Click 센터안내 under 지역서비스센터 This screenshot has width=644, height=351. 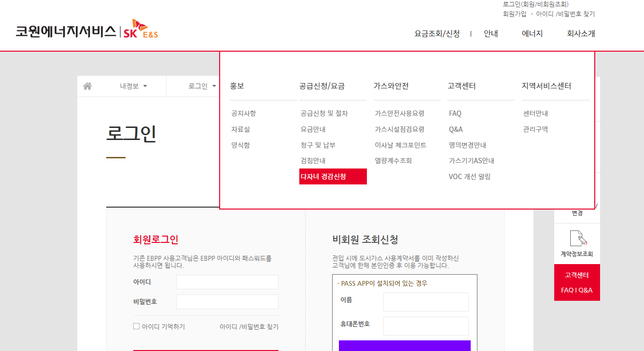tap(534, 113)
